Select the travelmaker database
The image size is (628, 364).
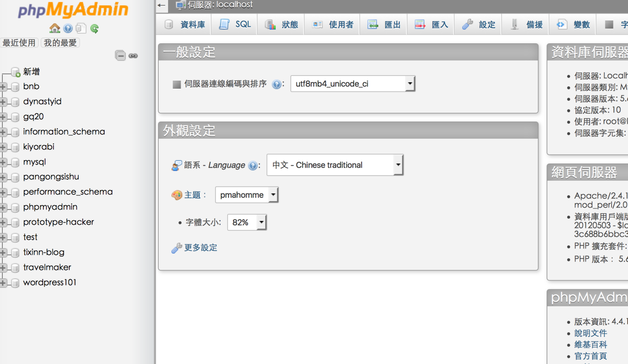pyautogui.click(x=47, y=267)
